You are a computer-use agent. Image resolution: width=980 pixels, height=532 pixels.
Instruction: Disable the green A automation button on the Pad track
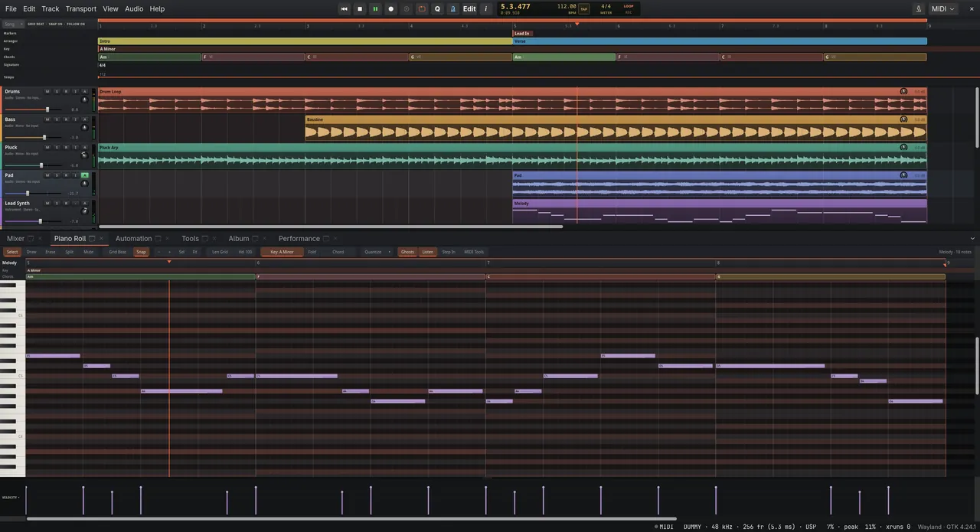85,175
